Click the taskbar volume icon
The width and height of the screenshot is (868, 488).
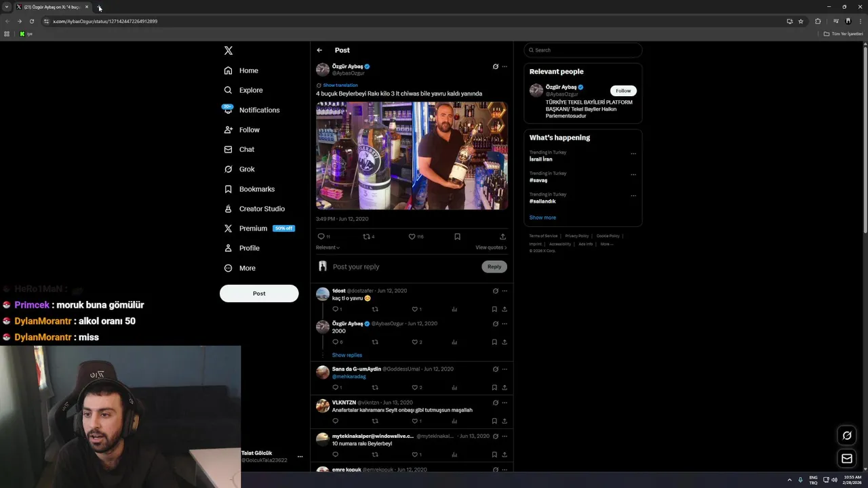(834, 480)
